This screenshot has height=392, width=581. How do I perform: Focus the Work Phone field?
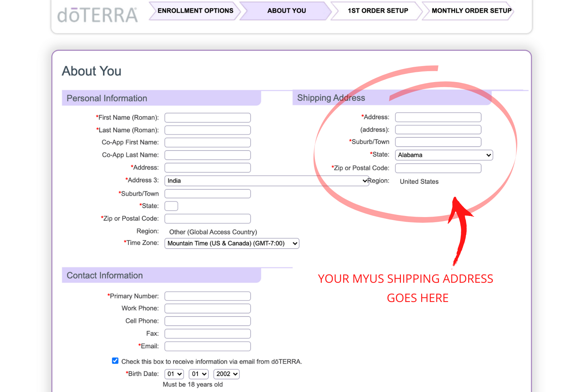pyautogui.click(x=208, y=309)
